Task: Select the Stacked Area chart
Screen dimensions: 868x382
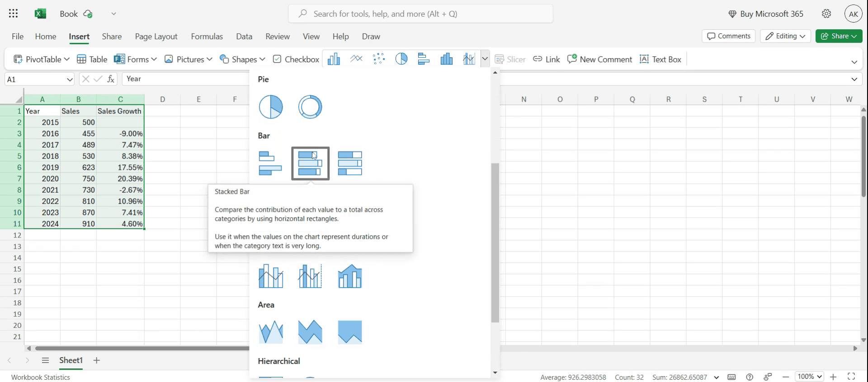Action: [x=310, y=332]
